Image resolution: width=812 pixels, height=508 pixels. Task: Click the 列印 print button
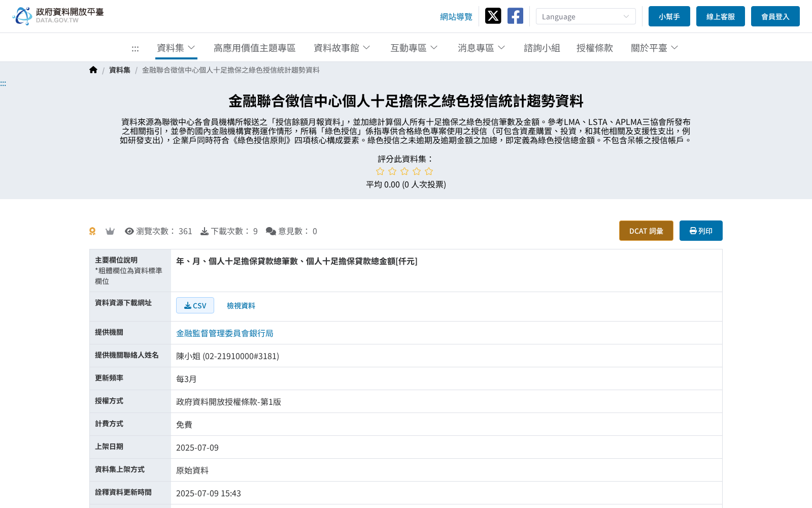pyautogui.click(x=701, y=231)
